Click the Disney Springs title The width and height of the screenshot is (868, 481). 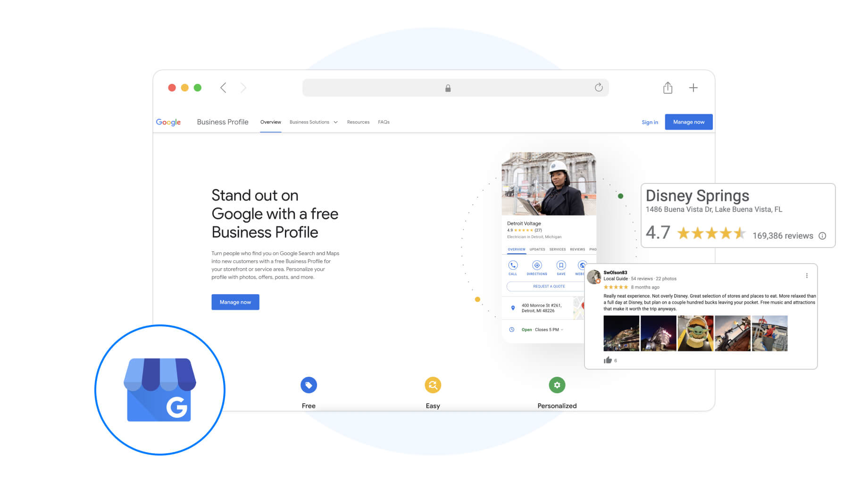click(x=697, y=196)
